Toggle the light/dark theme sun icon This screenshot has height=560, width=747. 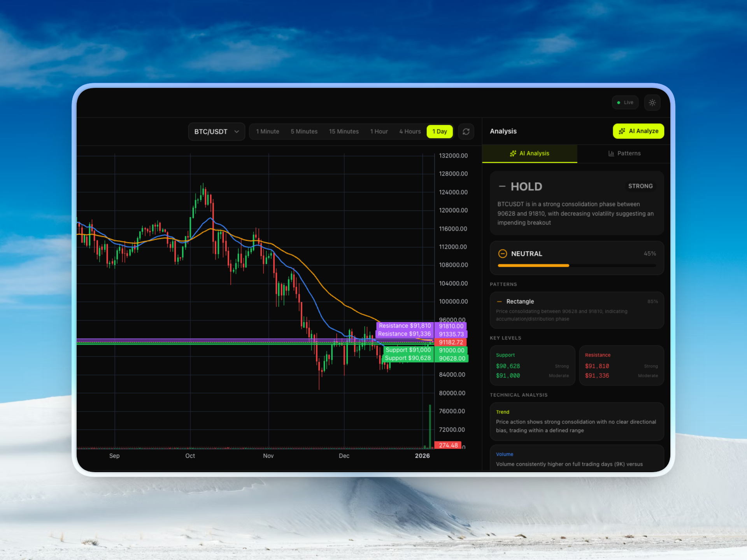[652, 103]
